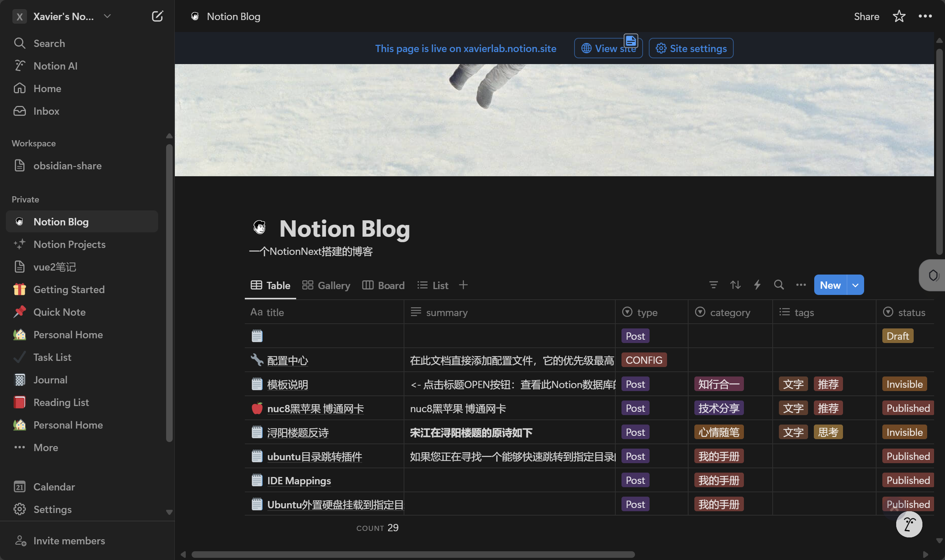The width and height of the screenshot is (945, 560).
Task: Click the sort arrows icon
Action: (735, 285)
